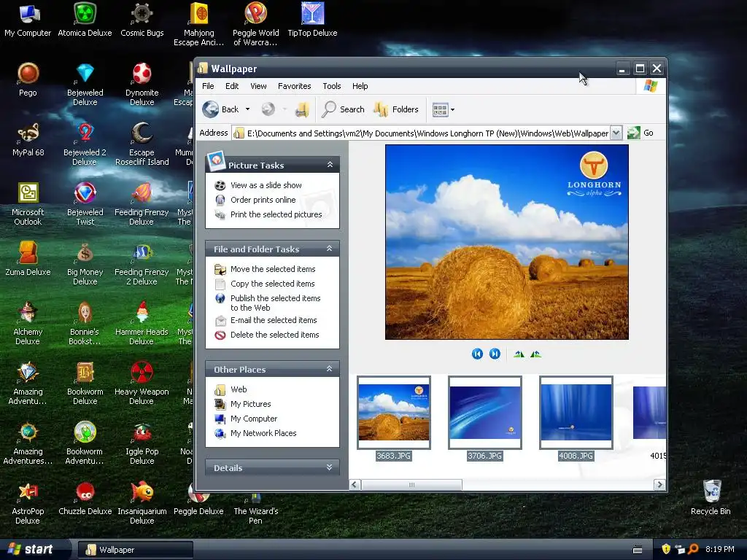Click the Wallpaper taskbar button
Viewport: 747px width, 560px height.
point(136,550)
